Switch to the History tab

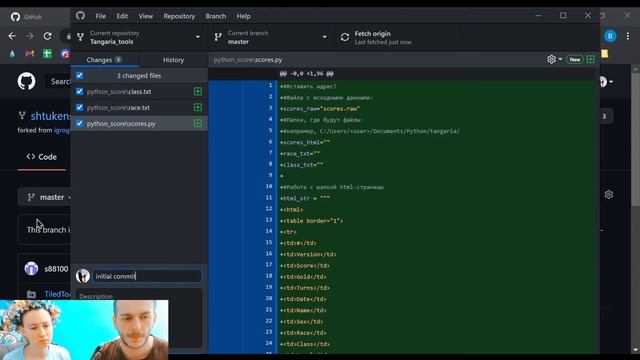coord(173,60)
